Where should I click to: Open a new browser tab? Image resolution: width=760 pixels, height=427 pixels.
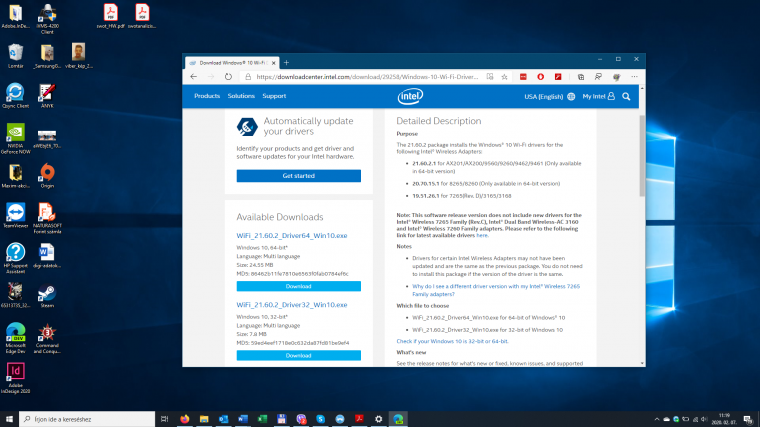coord(286,63)
